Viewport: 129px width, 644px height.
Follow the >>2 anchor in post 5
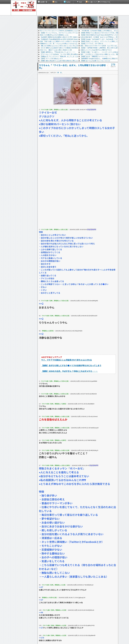coord(41,304)
